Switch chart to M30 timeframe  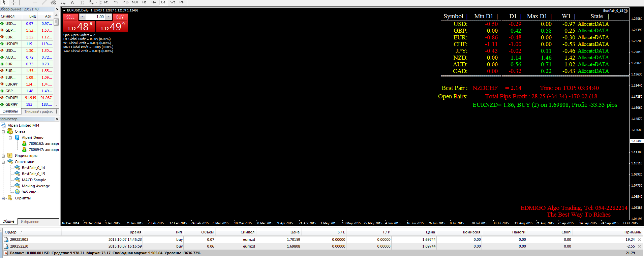pyautogui.click(x=135, y=2)
